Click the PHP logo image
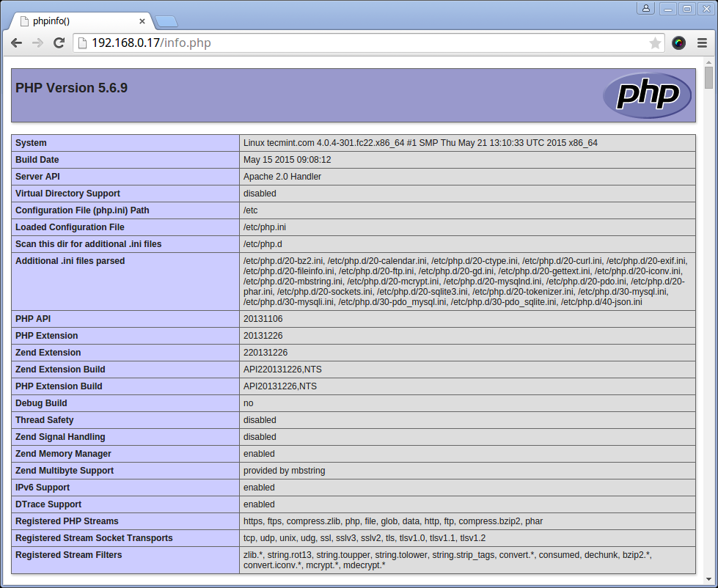 [647, 95]
